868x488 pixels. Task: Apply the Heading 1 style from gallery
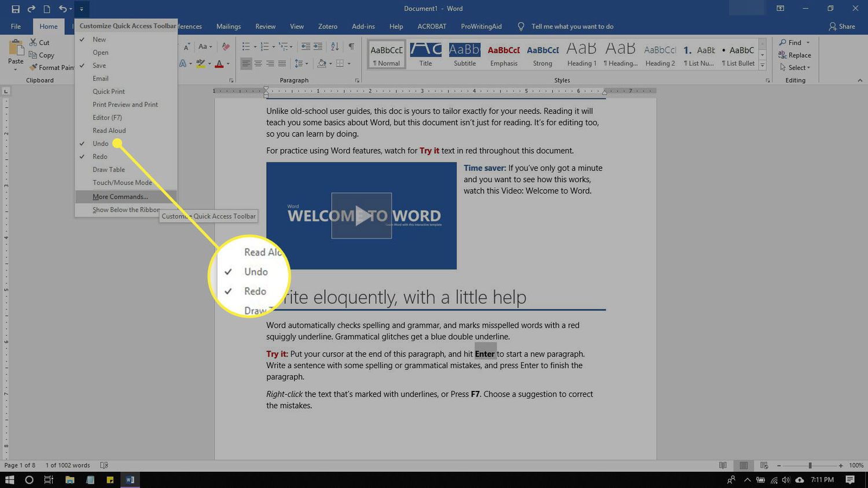[582, 54]
